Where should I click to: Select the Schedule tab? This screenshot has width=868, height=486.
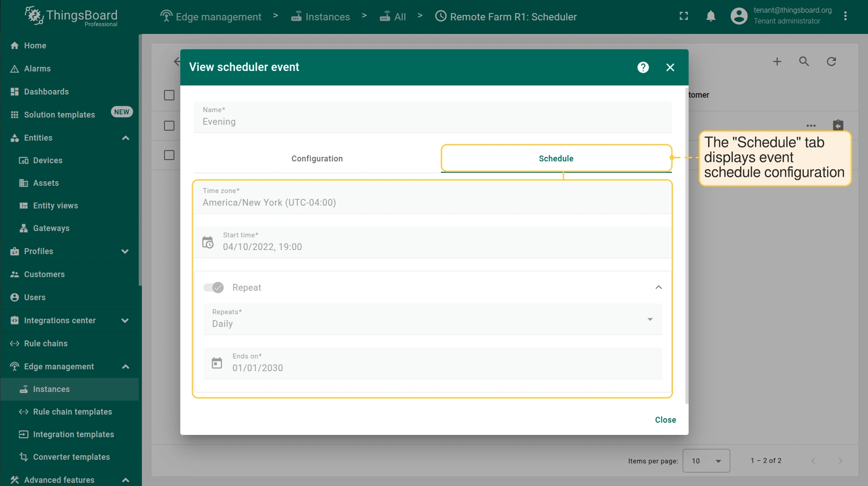[556, 159]
